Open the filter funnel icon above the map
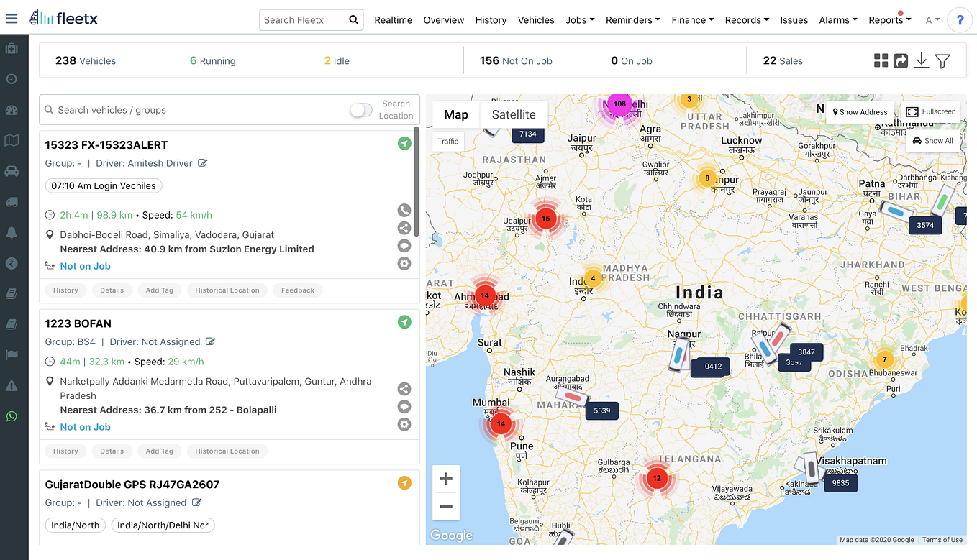This screenshot has height=560, width=977. (x=942, y=60)
